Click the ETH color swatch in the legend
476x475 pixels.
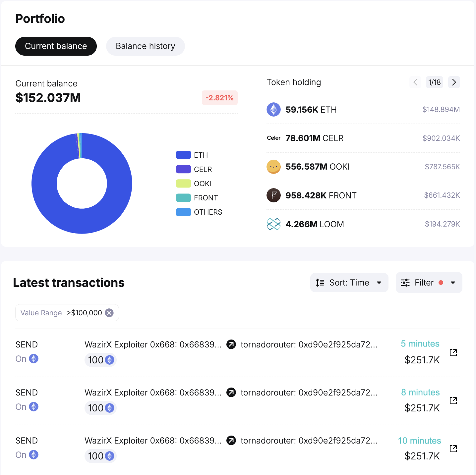click(x=183, y=155)
